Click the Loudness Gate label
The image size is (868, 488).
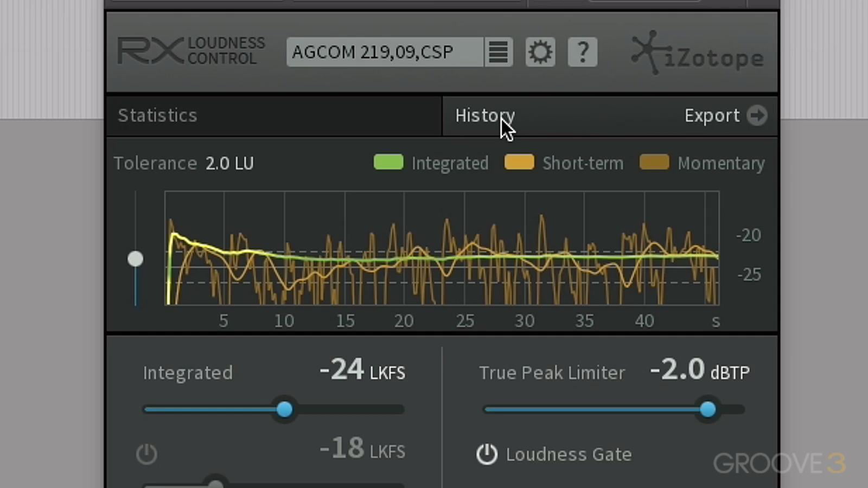point(569,454)
